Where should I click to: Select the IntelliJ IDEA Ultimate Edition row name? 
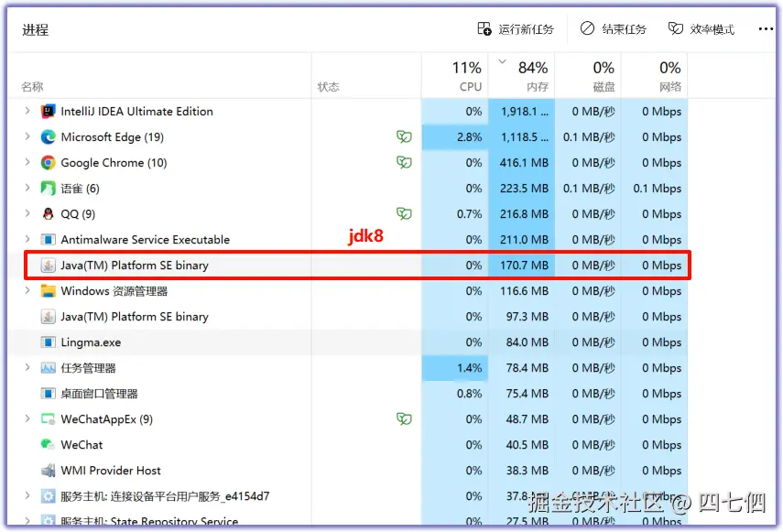pos(136,112)
